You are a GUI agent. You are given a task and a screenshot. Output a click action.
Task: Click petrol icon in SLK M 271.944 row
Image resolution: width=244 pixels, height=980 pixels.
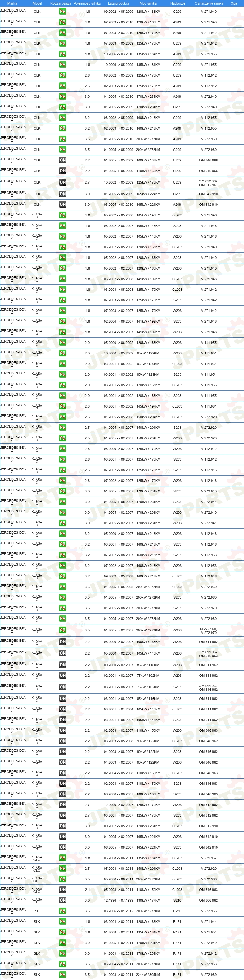pos(63,921)
